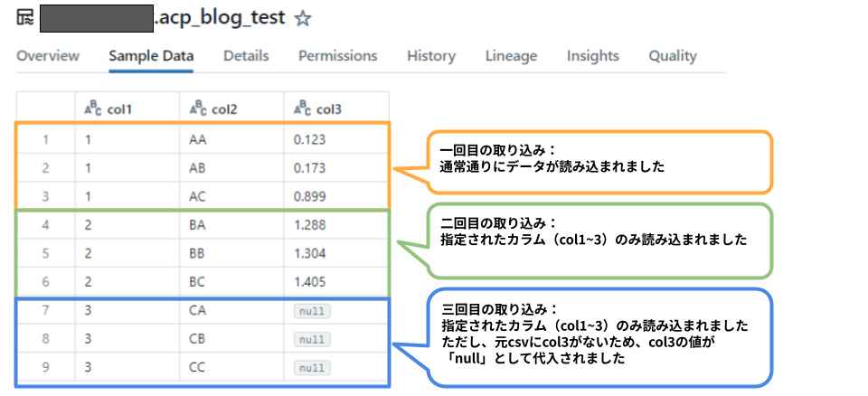Open the Quality tab
Image resolution: width=868 pixels, height=396 pixels.
(673, 56)
